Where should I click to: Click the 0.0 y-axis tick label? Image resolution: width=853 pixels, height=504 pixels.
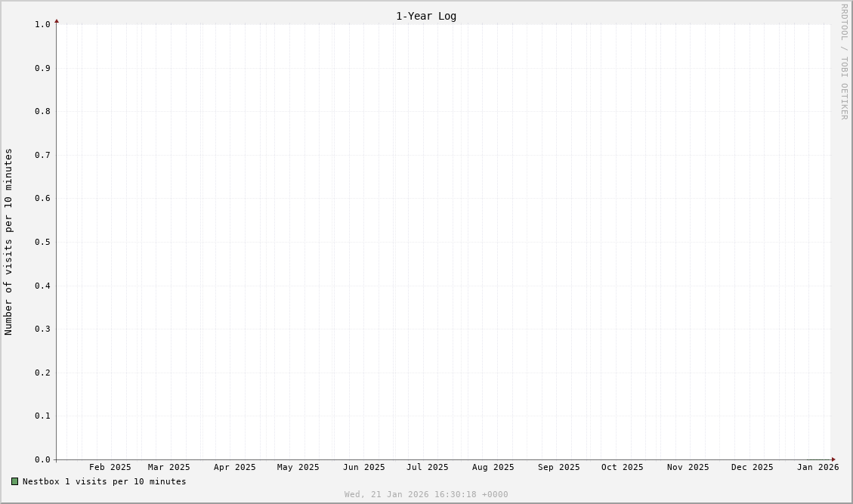click(42, 459)
